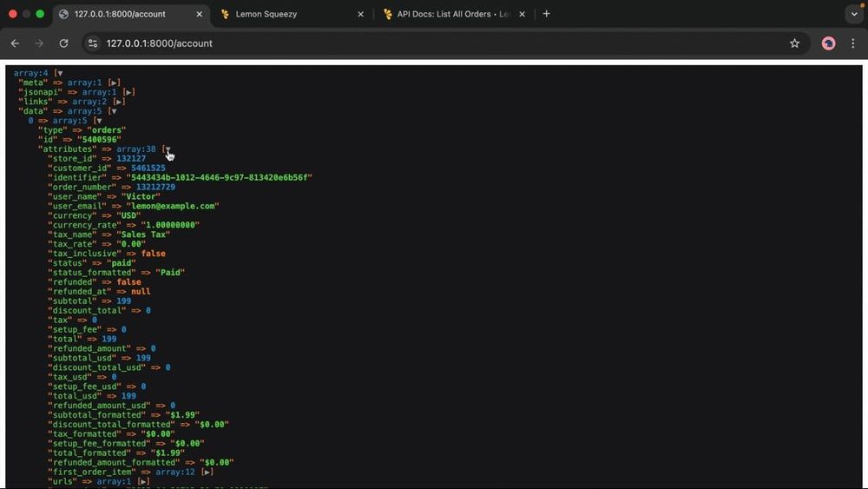Switch to API Docs: List All Orders tab
The height and width of the screenshot is (489, 868).
452,15
